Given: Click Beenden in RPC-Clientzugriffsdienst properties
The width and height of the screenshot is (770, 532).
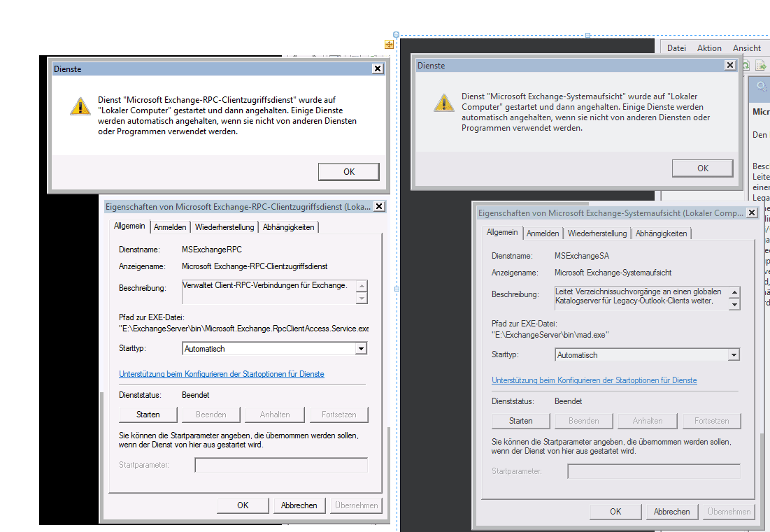Looking at the screenshot, I should (x=211, y=415).
